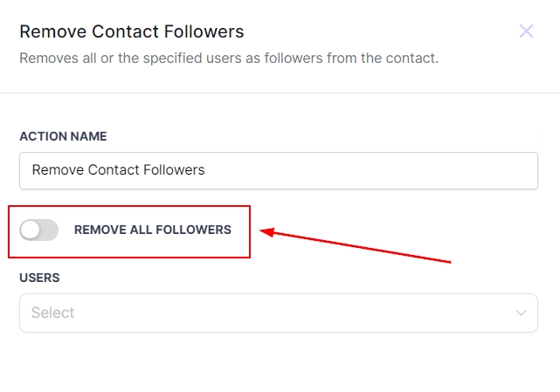Click the white knob of the toggle switch
The width and height of the screenshot is (560, 392).
(31, 230)
